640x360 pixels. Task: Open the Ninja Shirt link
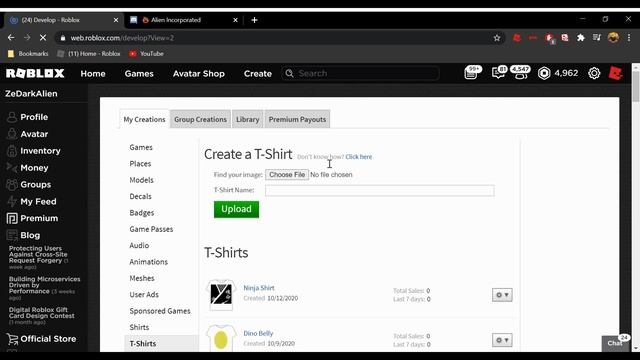[x=259, y=288]
